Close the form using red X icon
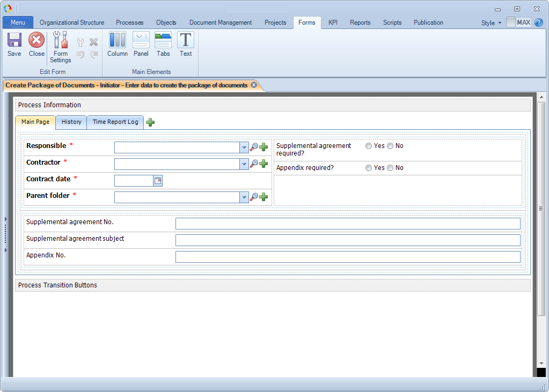 (36, 44)
